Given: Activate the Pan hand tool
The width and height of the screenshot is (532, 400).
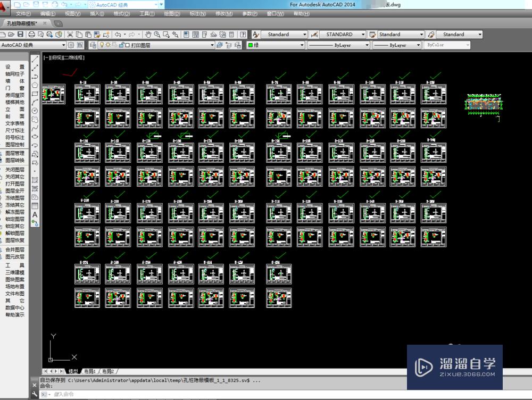Looking at the screenshot, I should pos(148,34).
